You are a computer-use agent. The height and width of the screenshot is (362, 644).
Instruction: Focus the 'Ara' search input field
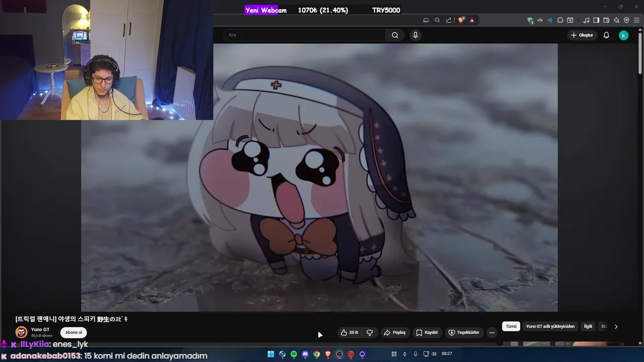pyautogui.click(x=305, y=35)
